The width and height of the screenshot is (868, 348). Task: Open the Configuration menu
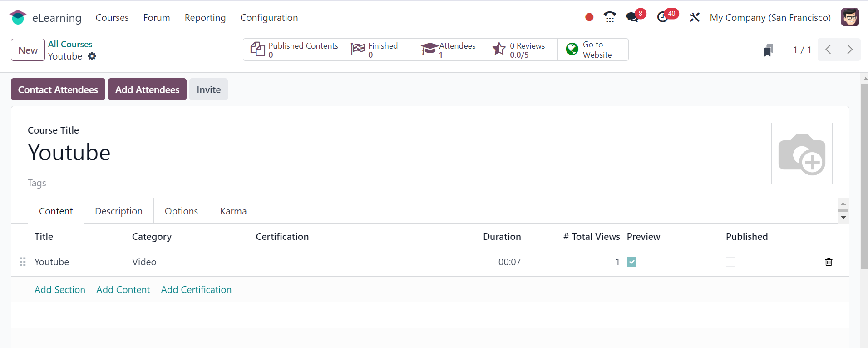269,18
